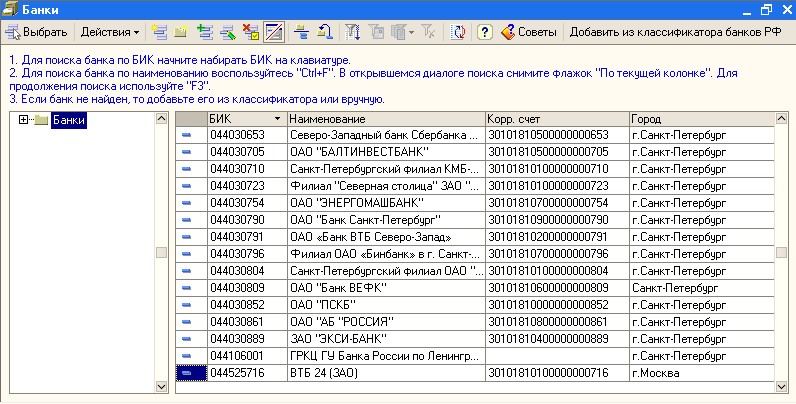The width and height of the screenshot is (796, 404).
Task: Click the row icon for ЭКСИ-БАНК
Action: 186,339
